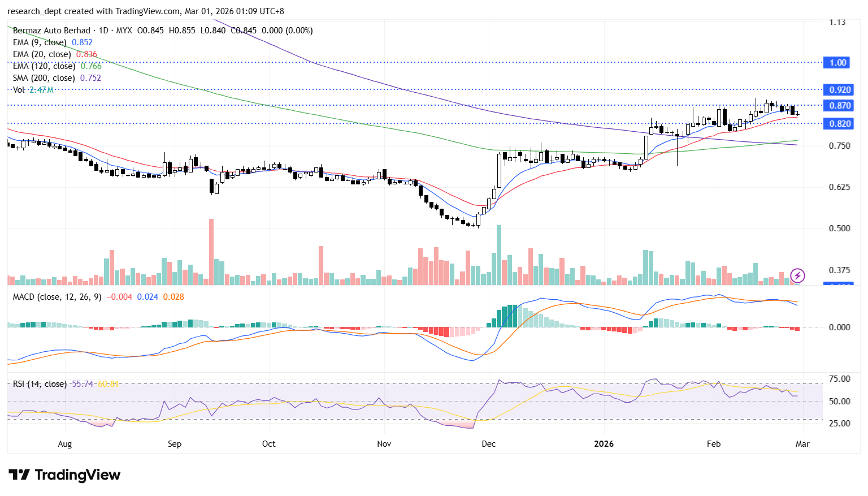Click the 0.920 price level tag

click(839, 90)
